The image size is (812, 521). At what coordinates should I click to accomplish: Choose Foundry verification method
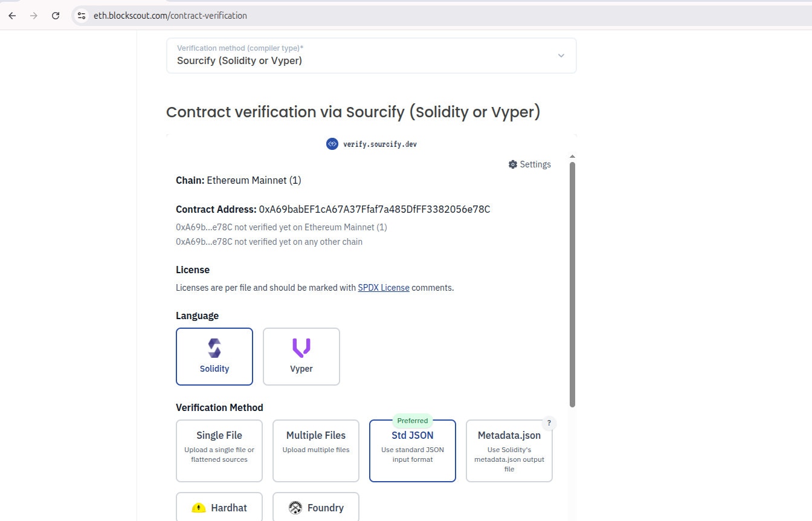(x=316, y=507)
